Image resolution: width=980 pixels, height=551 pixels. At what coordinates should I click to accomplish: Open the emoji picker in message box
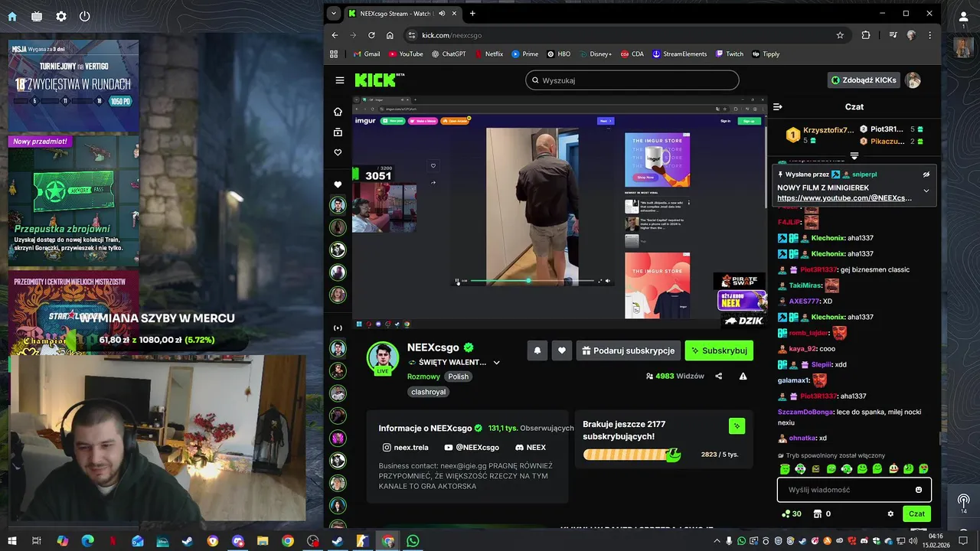coord(919,490)
